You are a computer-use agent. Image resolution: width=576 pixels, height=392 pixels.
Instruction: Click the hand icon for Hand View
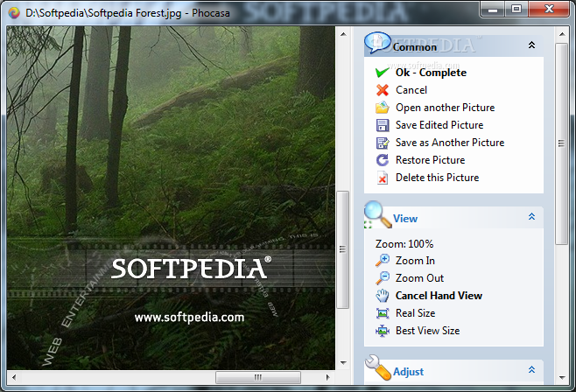pos(383,296)
